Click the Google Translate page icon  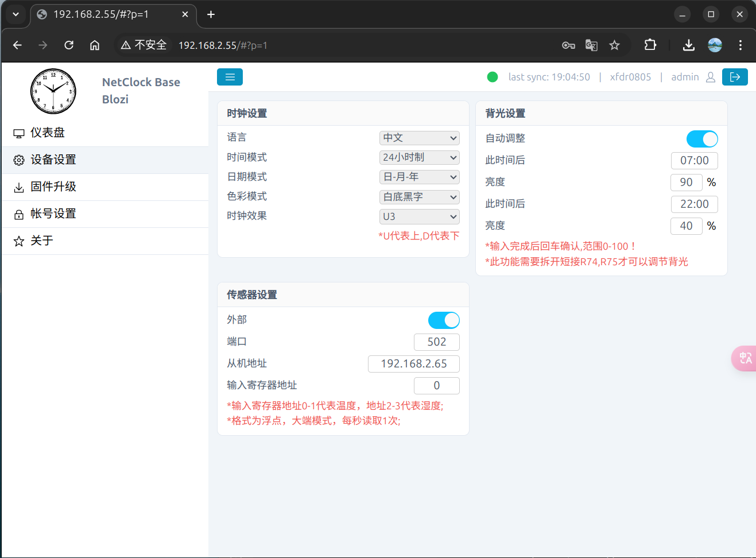(591, 45)
